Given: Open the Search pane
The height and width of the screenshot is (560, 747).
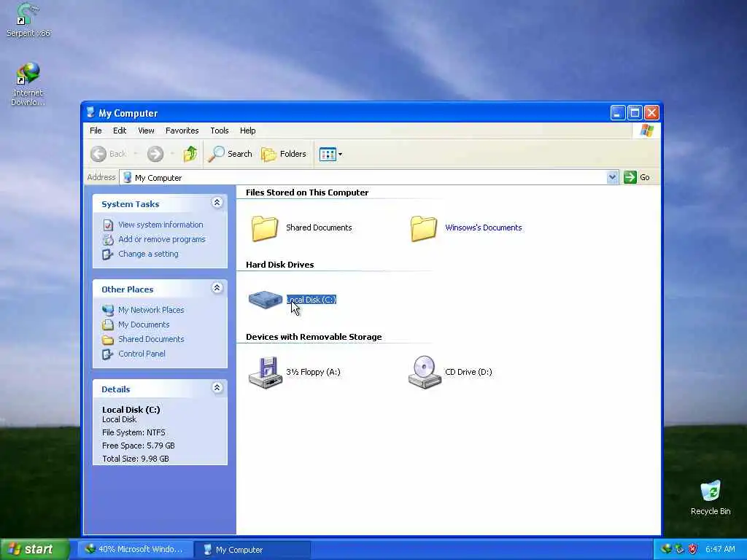Looking at the screenshot, I should point(231,154).
